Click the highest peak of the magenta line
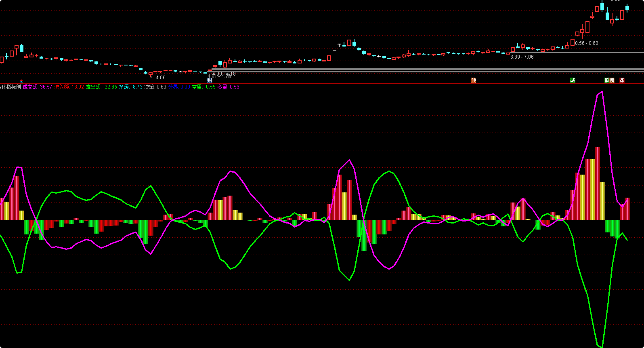Viewport: 644px width, 348px height. point(602,92)
